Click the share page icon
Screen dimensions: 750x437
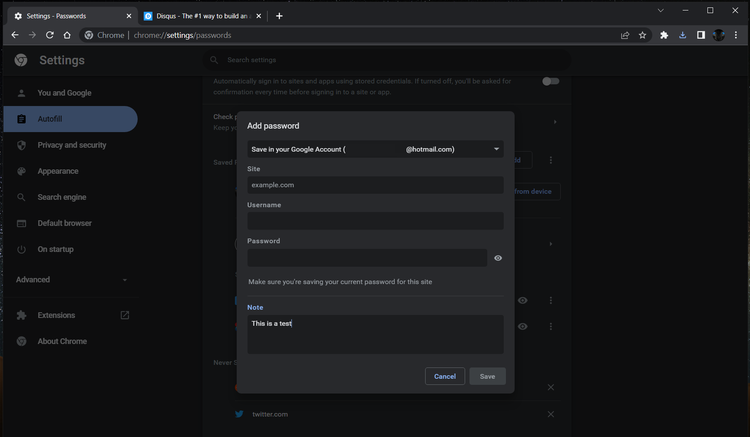[625, 35]
